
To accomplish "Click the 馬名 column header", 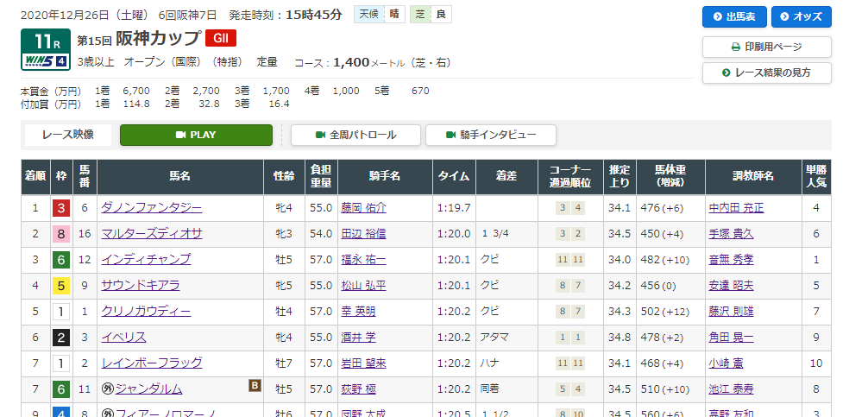I will pyautogui.click(x=180, y=177).
